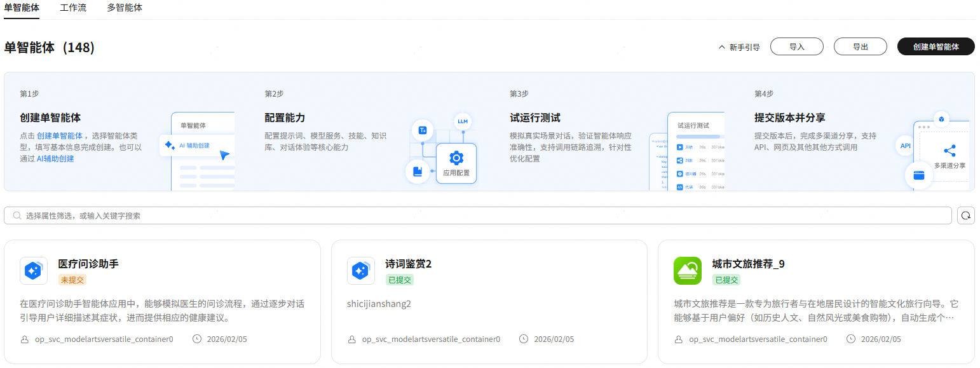The image size is (980, 368).
Task: Select the 单智能体 tab
Action: pos(22,8)
